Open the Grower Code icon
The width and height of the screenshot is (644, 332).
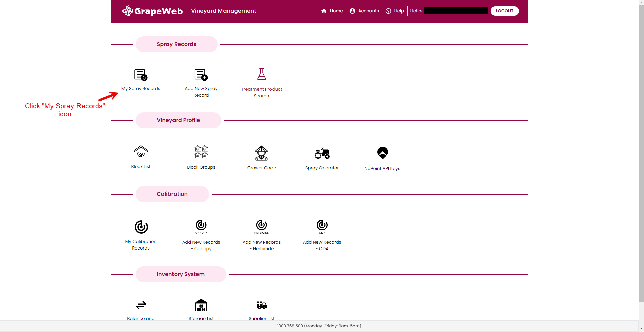coord(261,153)
